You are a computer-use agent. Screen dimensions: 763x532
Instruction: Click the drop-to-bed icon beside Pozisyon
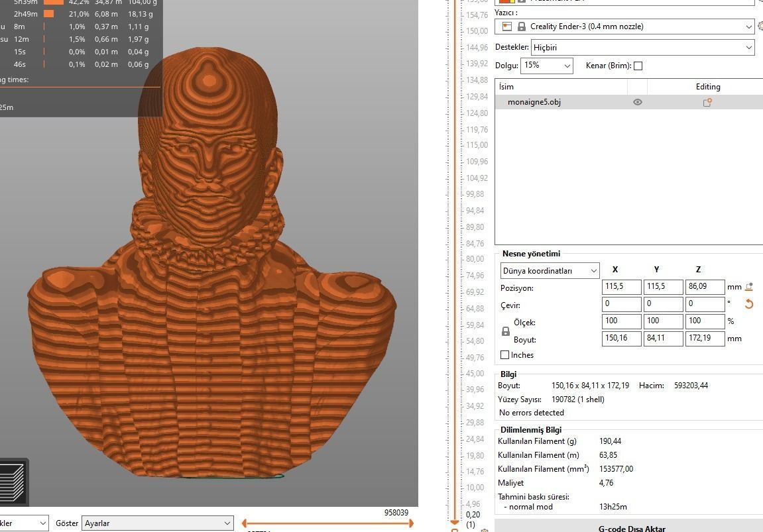point(749,287)
